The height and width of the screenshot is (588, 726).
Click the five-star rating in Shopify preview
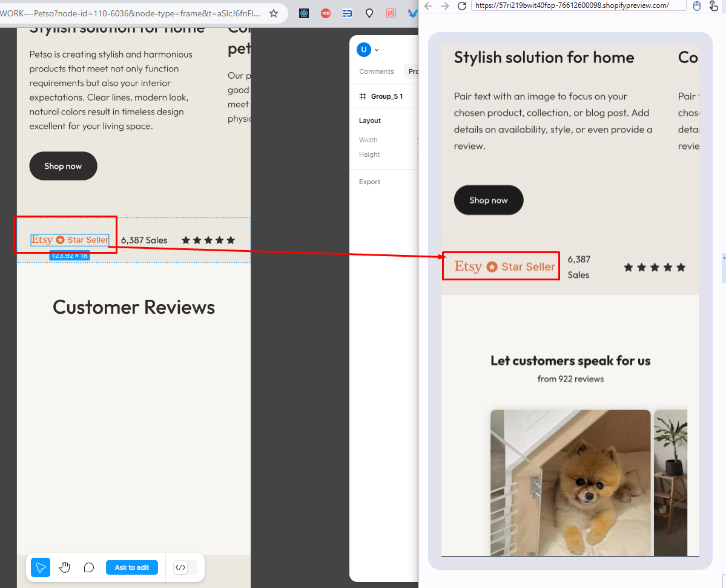pos(654,267)
